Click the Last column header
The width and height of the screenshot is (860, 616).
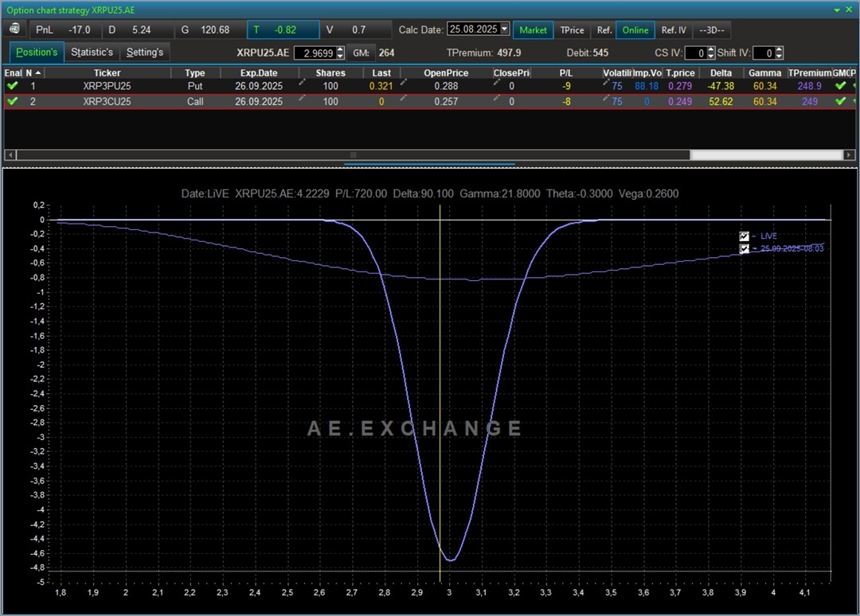(x=381, y=73)
